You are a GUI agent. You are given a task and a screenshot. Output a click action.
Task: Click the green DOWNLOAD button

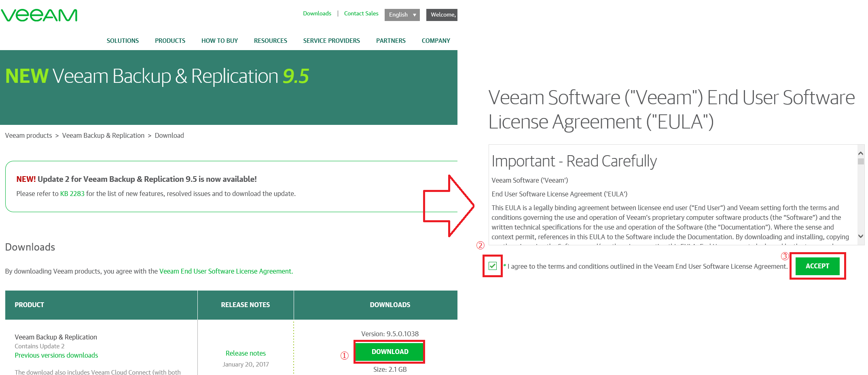point(390,352)
